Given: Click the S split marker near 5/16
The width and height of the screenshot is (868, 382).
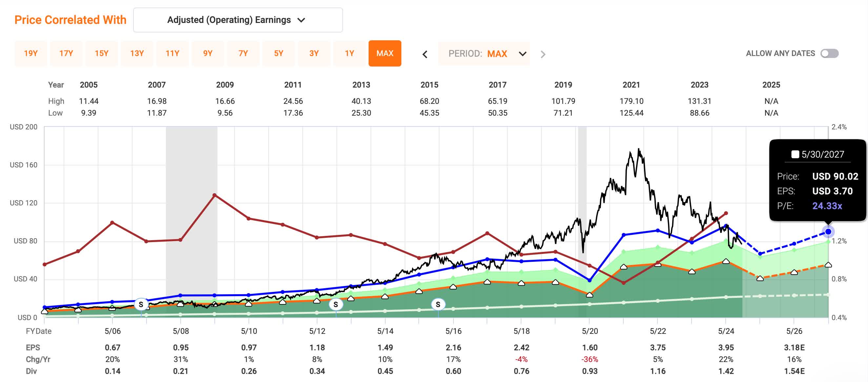Looking at the screenshot, I should pos(438,304).
